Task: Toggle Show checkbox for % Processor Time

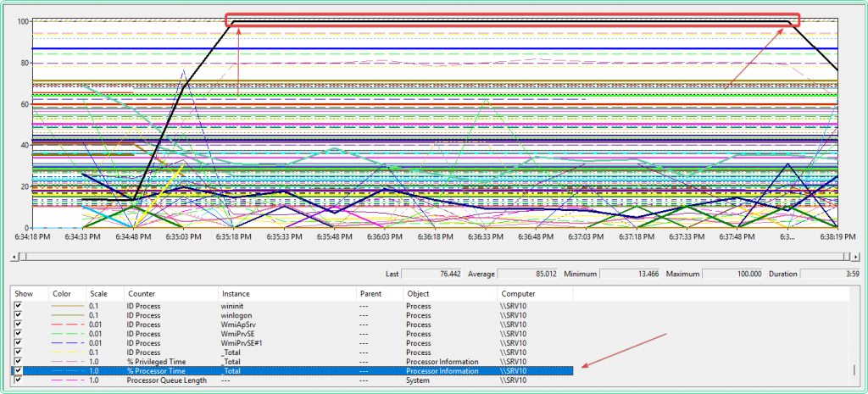Action: [18, 371]
